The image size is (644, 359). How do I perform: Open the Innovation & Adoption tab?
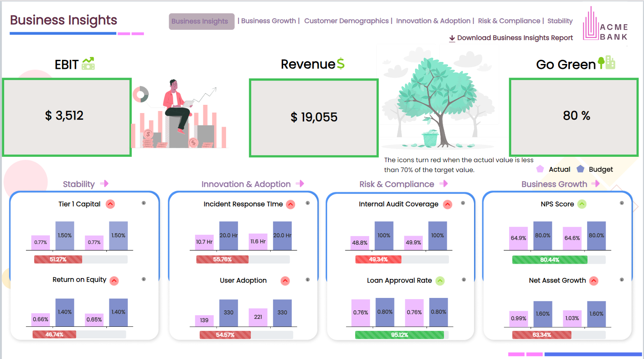(433, 21)
